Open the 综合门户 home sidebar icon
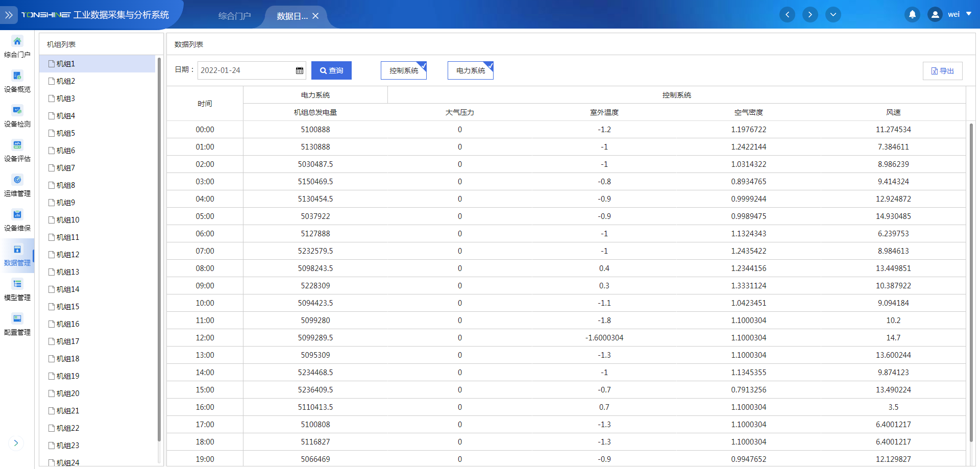The width and height of the screenshot is (980, 469). pos(17,41)
